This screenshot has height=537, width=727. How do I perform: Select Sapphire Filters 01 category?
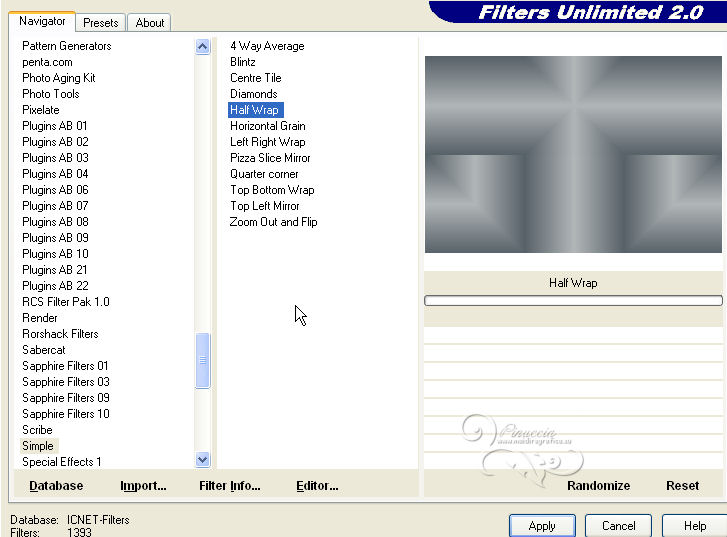[65, 366]
